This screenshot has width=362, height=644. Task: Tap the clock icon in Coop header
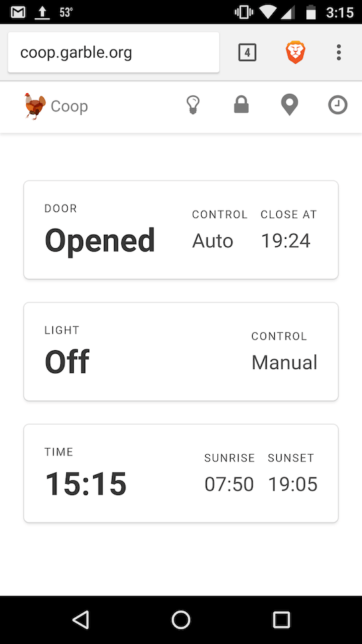tap(338, 105)
